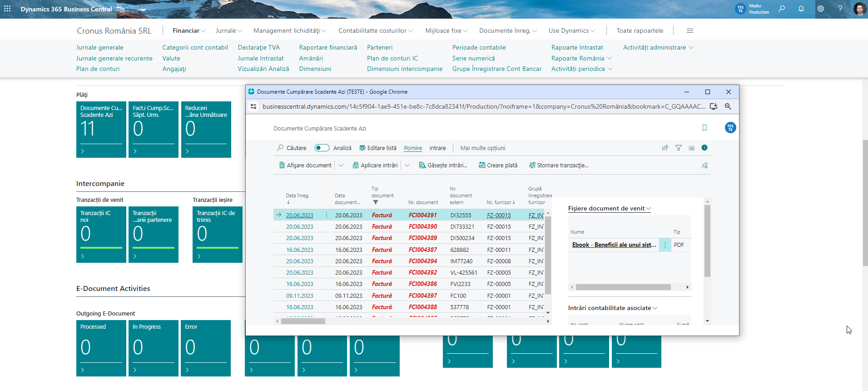Screen dimensions: 868x391
Task: Open Mai multe opțiuni menu
Action: [x=482, y=148]
